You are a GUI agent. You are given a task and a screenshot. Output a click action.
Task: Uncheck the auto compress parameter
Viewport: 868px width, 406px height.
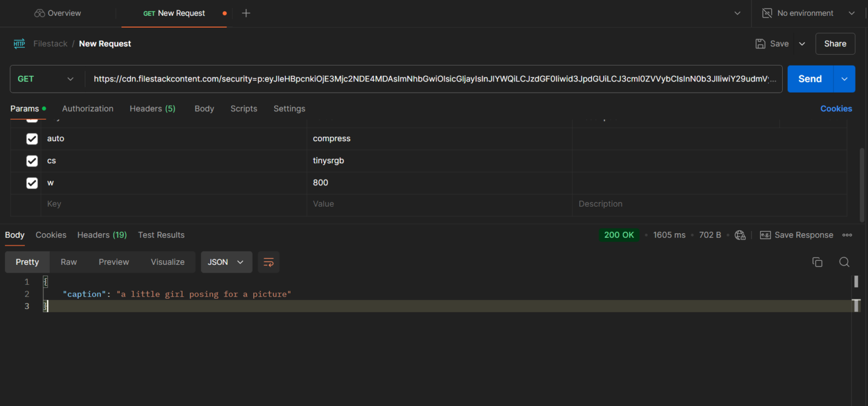pyautogui.click(x=32, y=138)
